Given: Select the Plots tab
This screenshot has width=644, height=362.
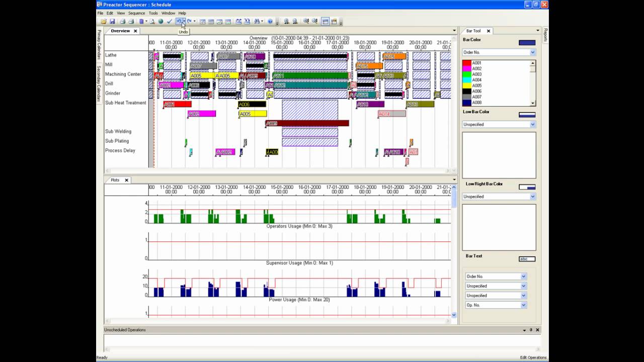Looking at the screenshot, I should tap(115, 180).
